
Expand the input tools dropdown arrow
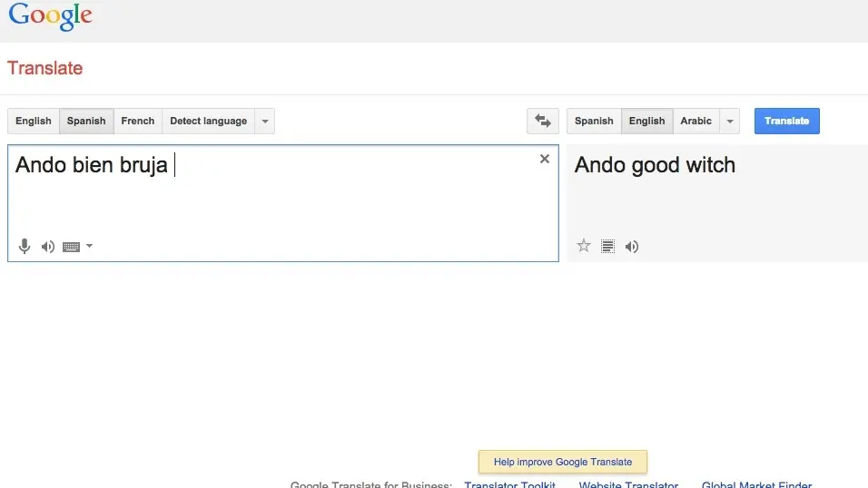coord(89,246)
